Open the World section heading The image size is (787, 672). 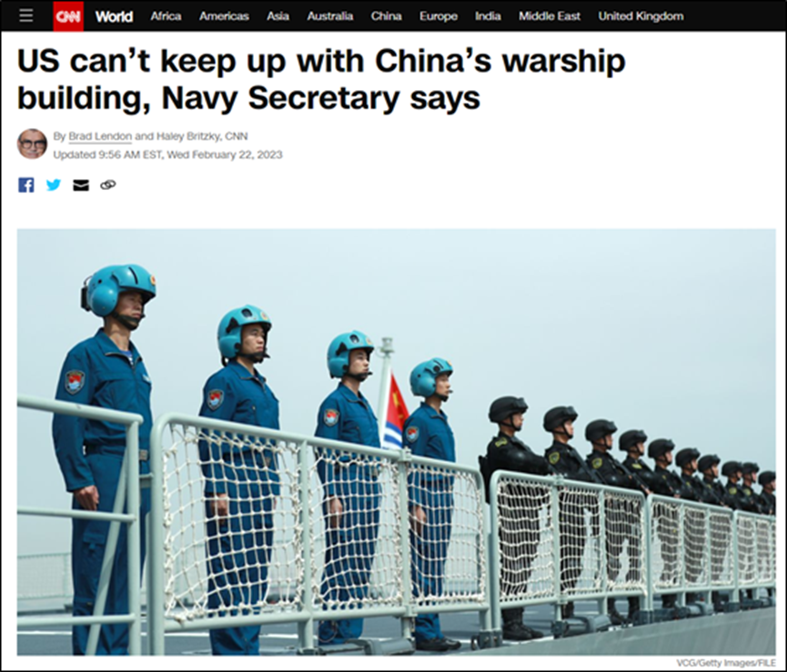click(114, 16)
